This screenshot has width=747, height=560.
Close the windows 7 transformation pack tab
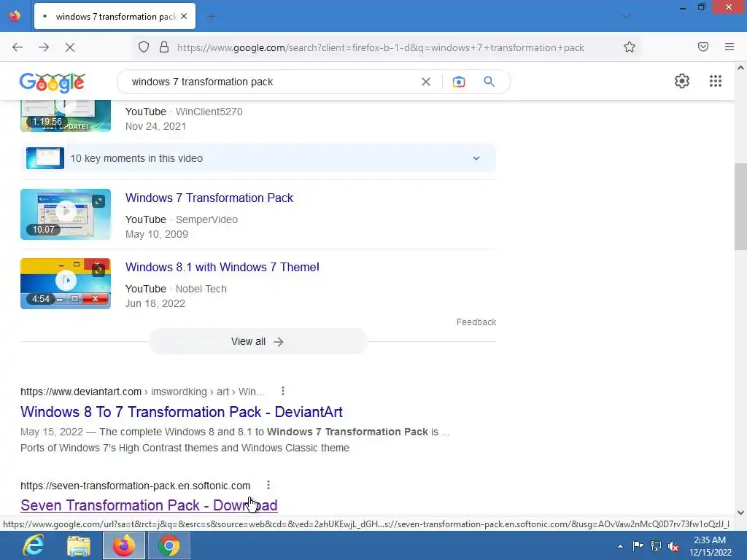click(184, 16)
